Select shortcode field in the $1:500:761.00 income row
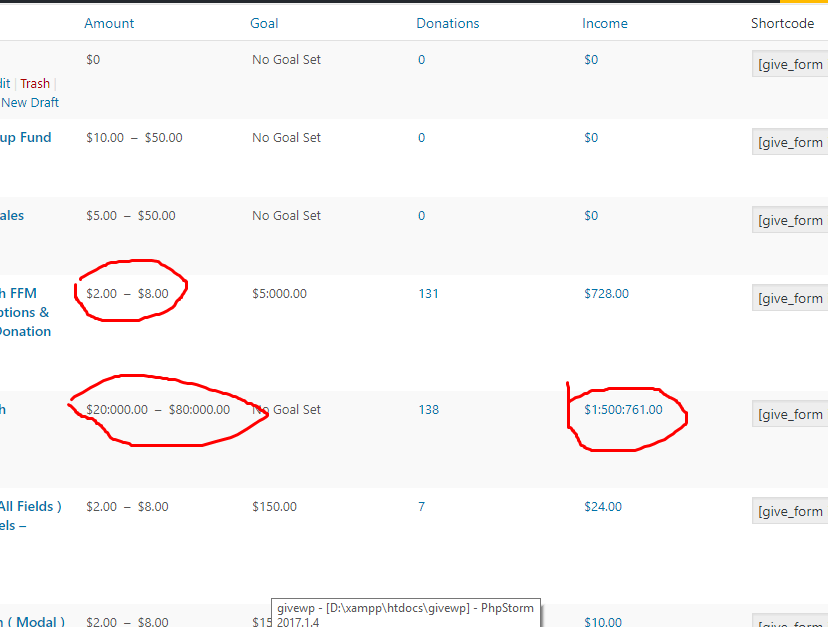This screenshot has height=627, width=828. (x=790, y=414)
